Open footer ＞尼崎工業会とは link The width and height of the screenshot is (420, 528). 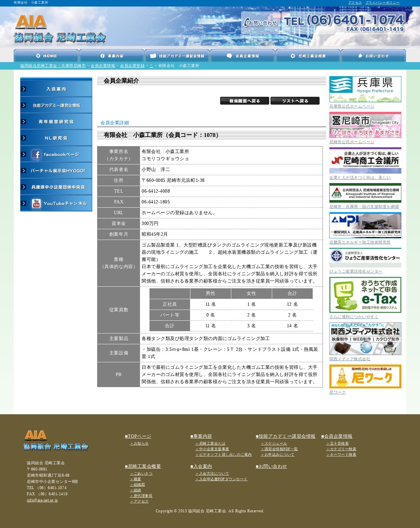[210, 444]
